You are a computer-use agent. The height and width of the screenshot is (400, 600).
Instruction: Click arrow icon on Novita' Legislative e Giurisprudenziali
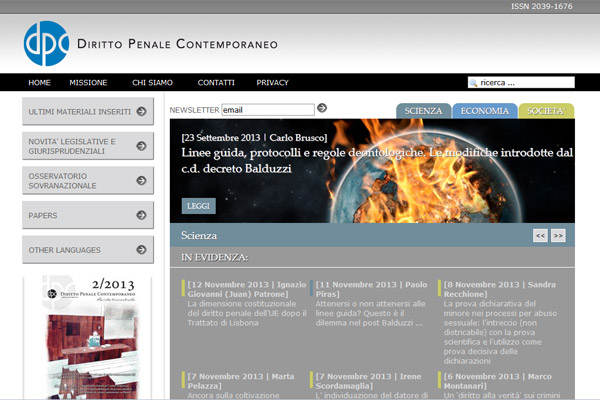[142, 146]
